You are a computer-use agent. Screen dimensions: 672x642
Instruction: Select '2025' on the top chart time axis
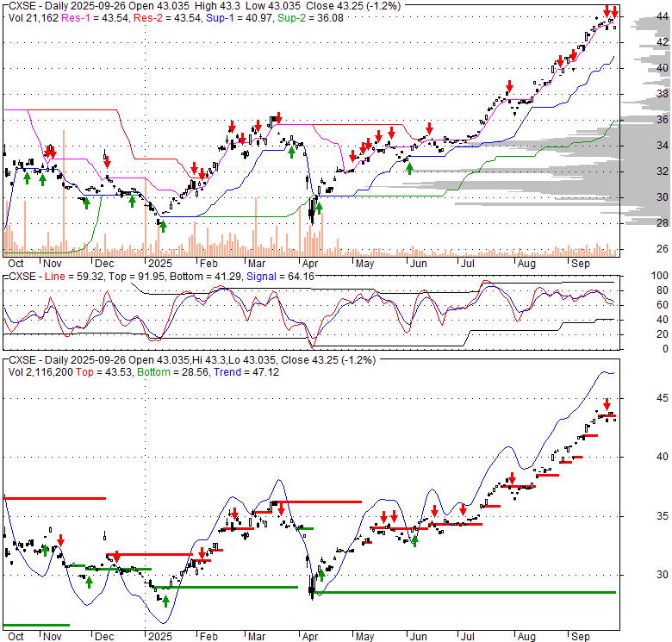click(160, 264)
